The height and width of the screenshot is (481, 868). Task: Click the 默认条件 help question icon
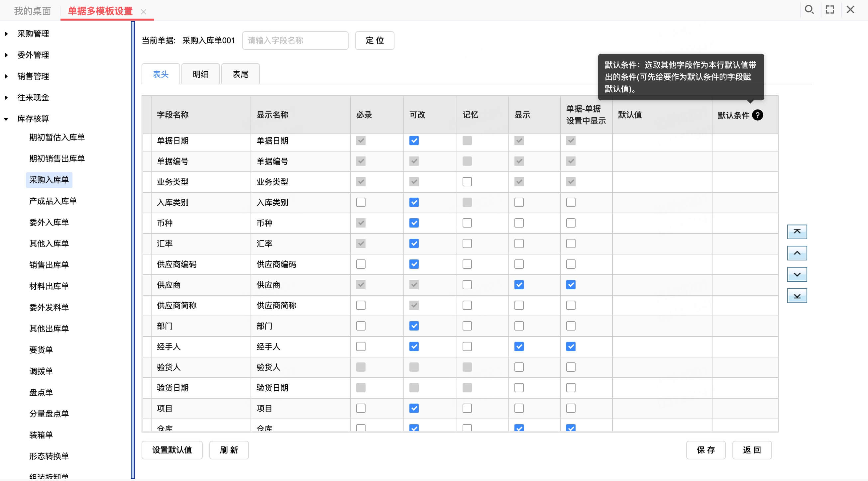click(757, 115)
